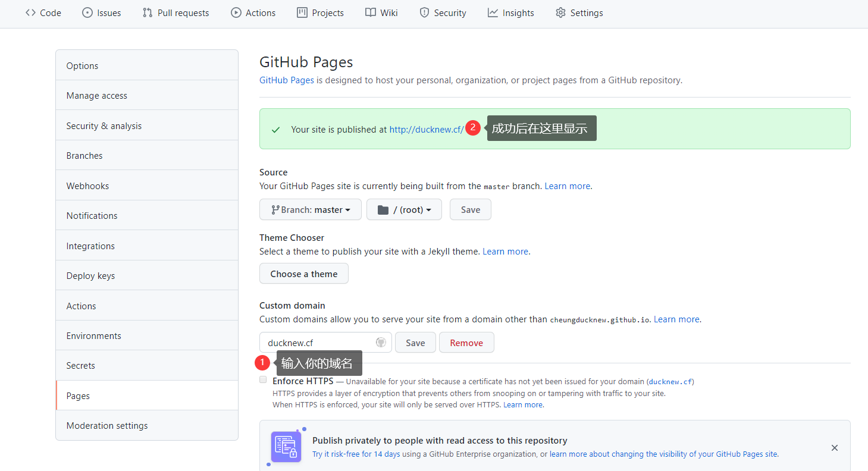Viewport: 868px width, 471px height.
Task: Open Integrations settings
Action: [147, 246]
